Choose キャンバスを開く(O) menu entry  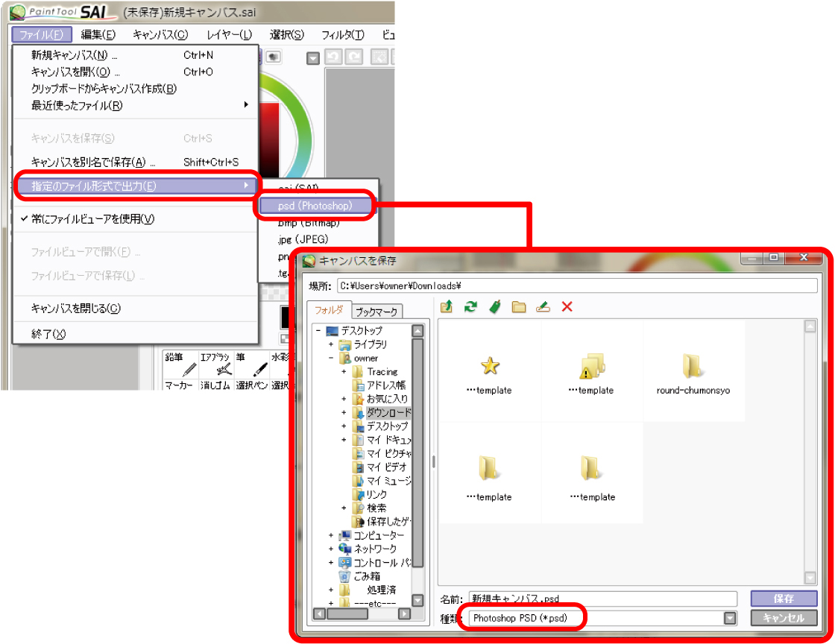coord(136,72)
